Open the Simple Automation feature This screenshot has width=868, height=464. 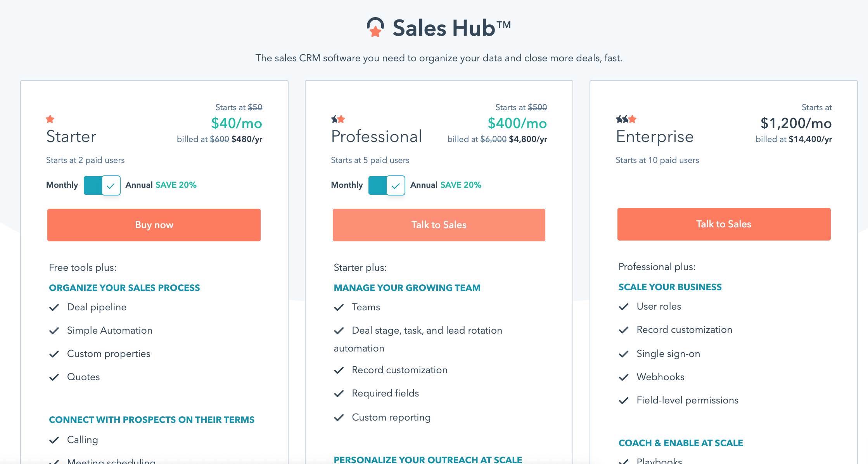point(110,331)
